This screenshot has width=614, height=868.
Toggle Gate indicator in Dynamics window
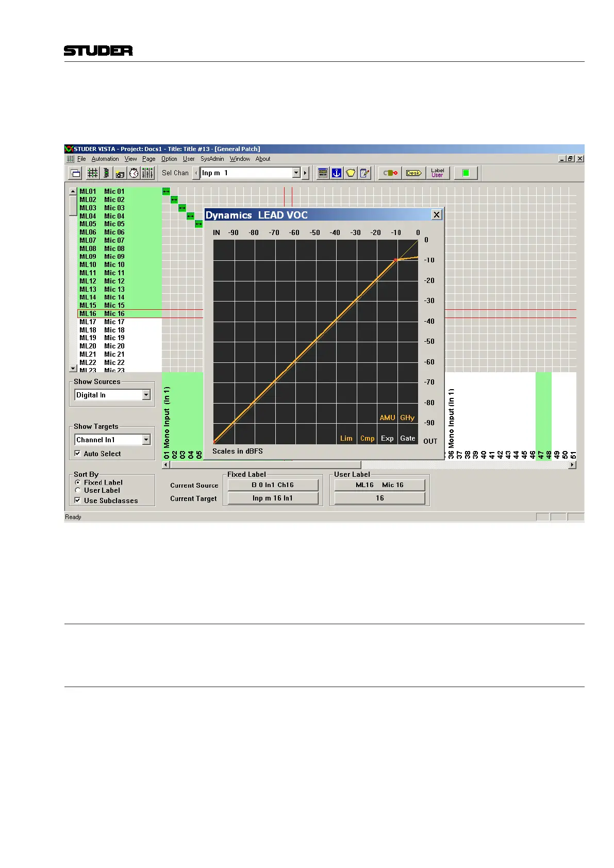(408, 439)
